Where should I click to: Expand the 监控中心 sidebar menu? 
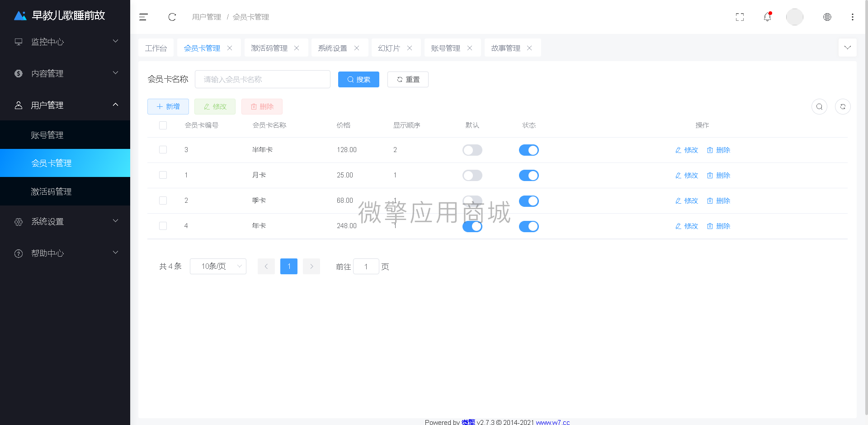65,42
